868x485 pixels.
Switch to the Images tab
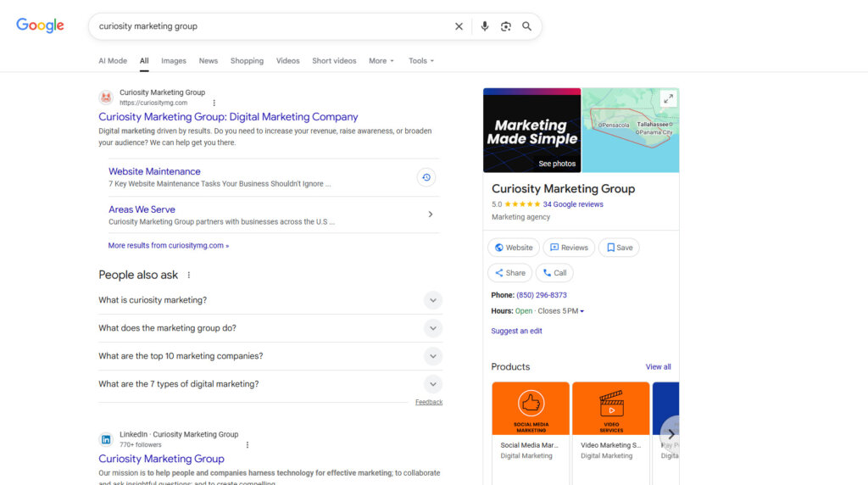(x=174, y=61)
